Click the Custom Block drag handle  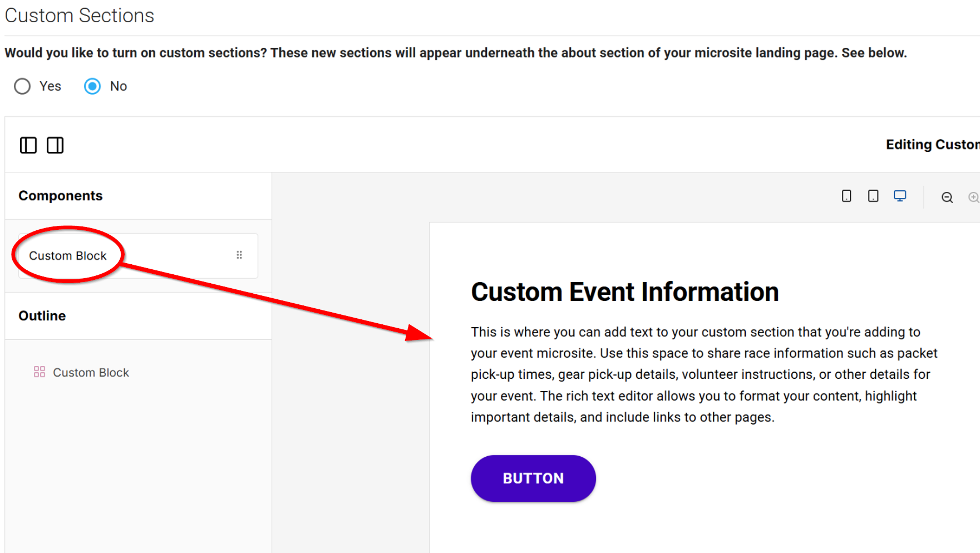click(x=239, y=255)
